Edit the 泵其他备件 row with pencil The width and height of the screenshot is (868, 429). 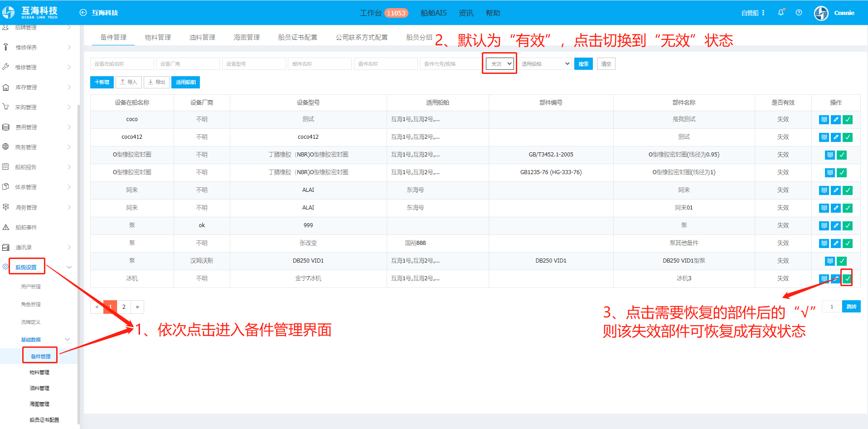pyautogui.click(x=836, y=244)
